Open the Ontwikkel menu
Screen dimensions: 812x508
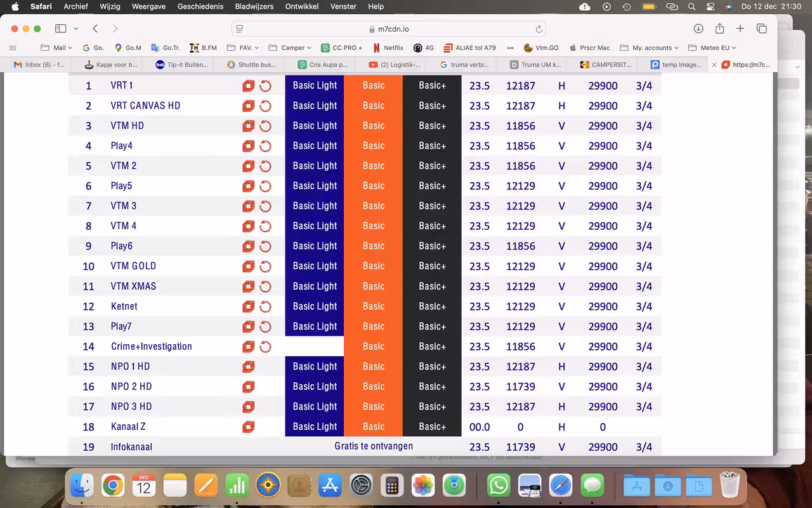302,6
